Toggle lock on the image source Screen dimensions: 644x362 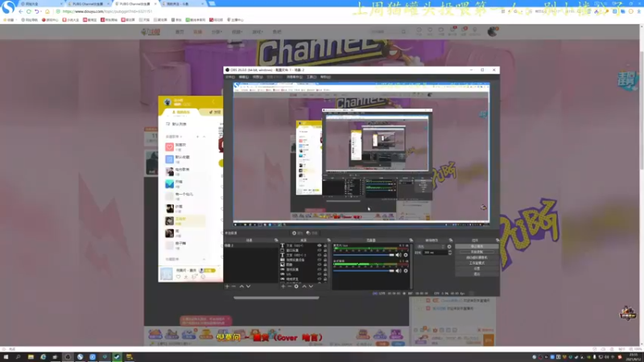click(x=325, y=265)
